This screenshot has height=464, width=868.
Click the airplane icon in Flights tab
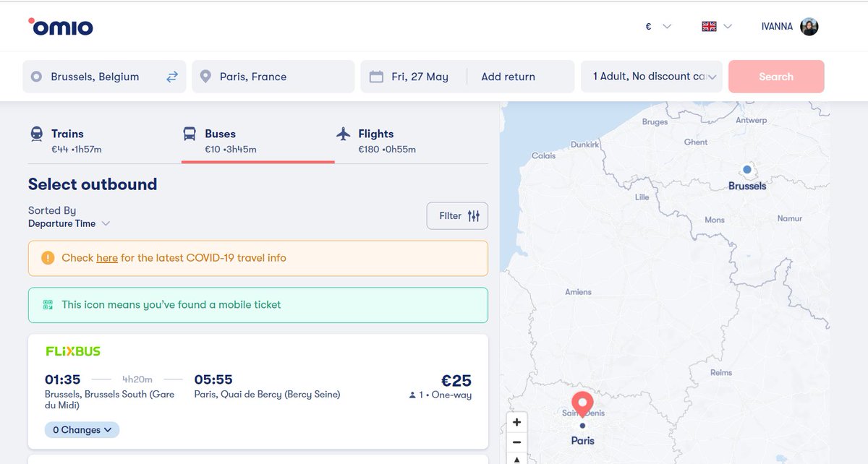pos(344,134)
